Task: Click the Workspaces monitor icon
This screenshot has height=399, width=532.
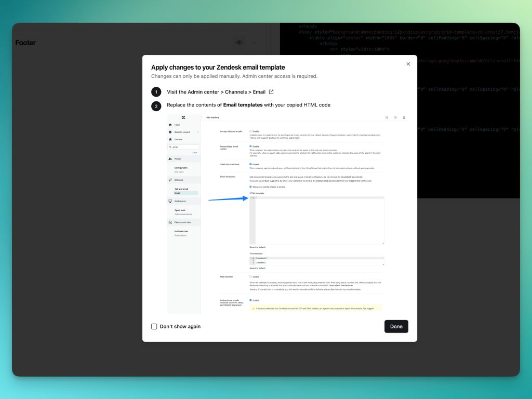Action: pyautogui.click(x=170, y=201)
